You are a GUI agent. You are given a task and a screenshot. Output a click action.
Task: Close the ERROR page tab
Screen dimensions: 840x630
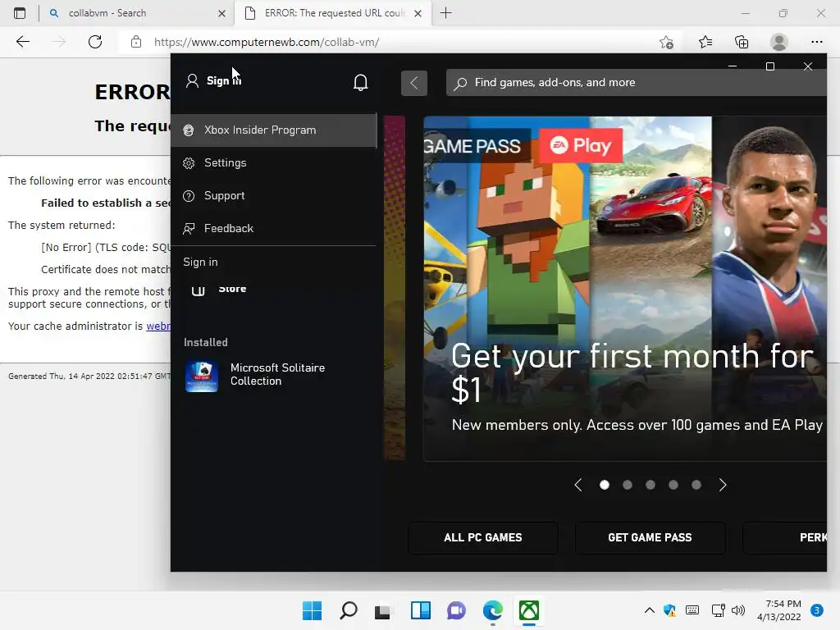(x=418, y=13)
